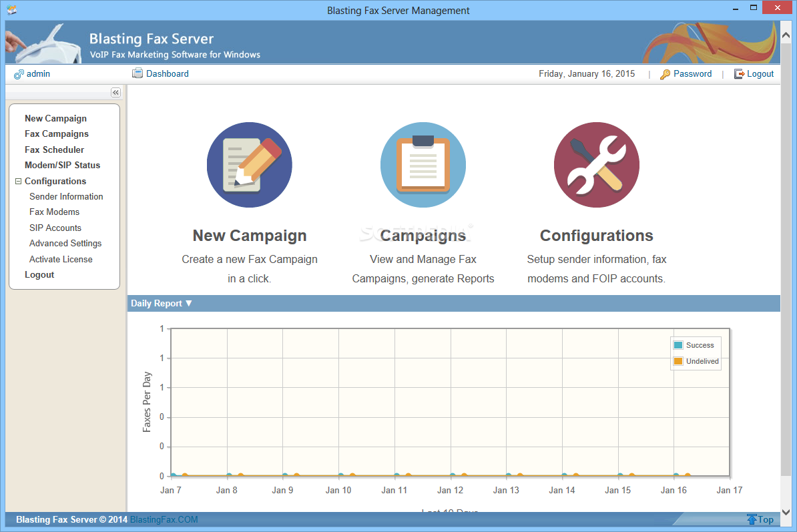
Task: Click the Configurations heading
Action: [x=597, y=236]
